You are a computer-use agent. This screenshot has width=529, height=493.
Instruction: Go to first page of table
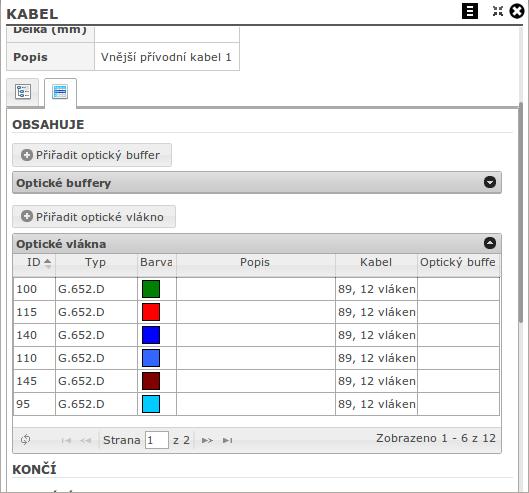click(x=66, y=440)
